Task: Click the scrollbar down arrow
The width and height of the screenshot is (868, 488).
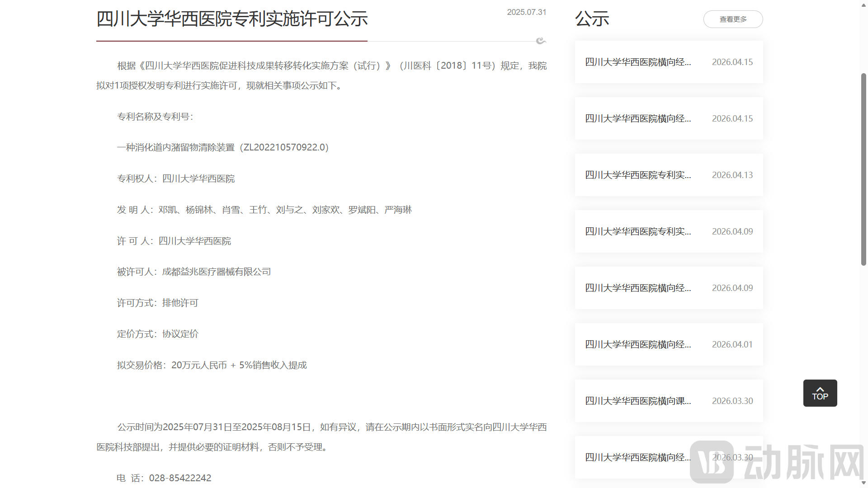Action: click(x=863, y=483)
